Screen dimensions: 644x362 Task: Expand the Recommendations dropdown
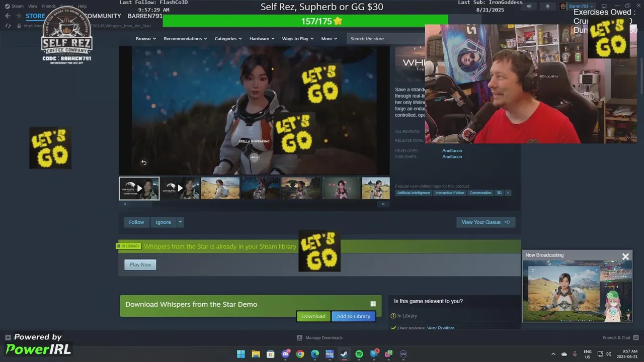[186, 39]
